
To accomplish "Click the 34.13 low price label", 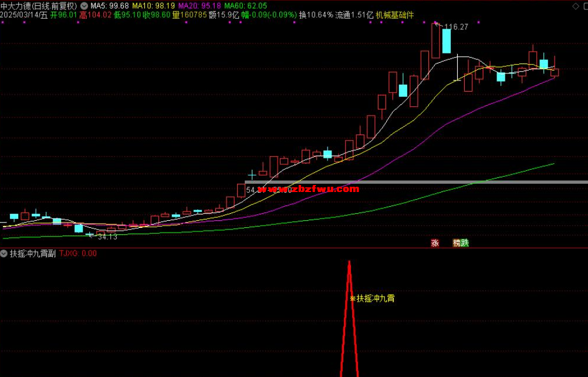I will 107,237.
